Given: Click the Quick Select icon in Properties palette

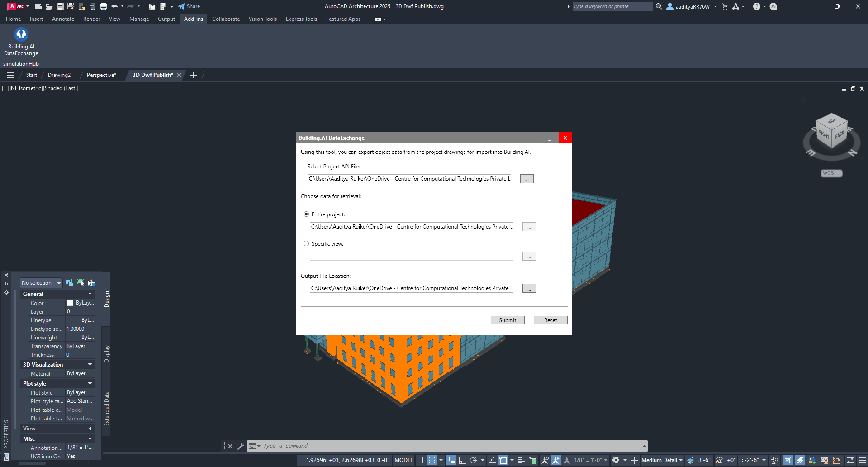Looking at the screenshot, I should point(91,283).
